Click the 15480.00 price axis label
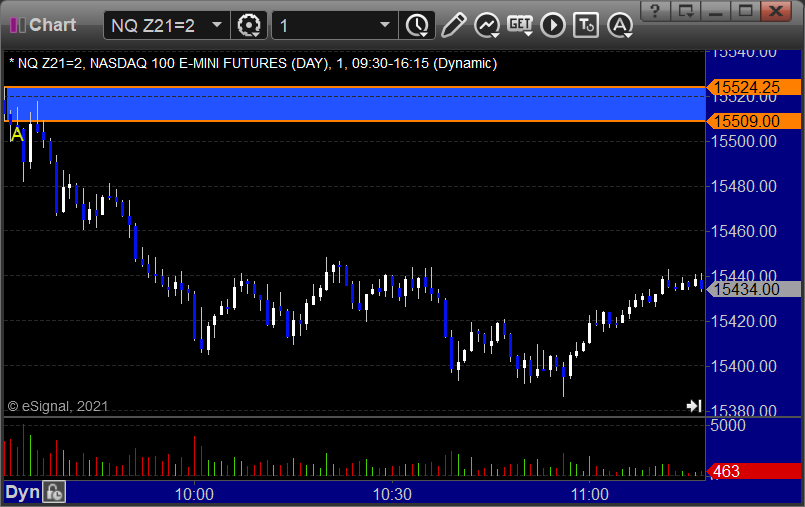 [x=743, y=186]
